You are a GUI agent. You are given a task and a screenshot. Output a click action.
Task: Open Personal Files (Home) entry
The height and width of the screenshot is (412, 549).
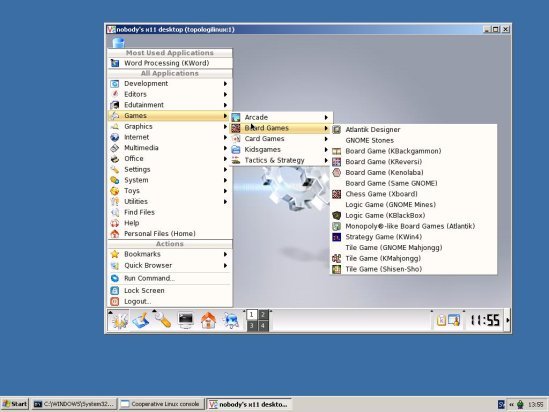[x=170, y=234]
